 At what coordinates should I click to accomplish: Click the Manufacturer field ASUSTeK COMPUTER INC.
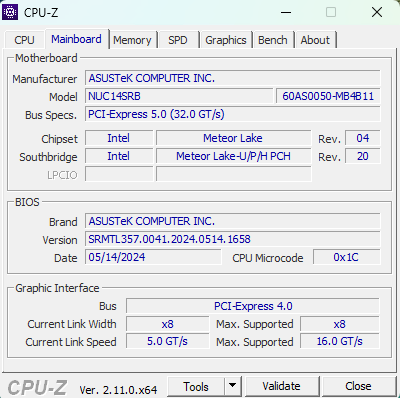coord(232,78)
